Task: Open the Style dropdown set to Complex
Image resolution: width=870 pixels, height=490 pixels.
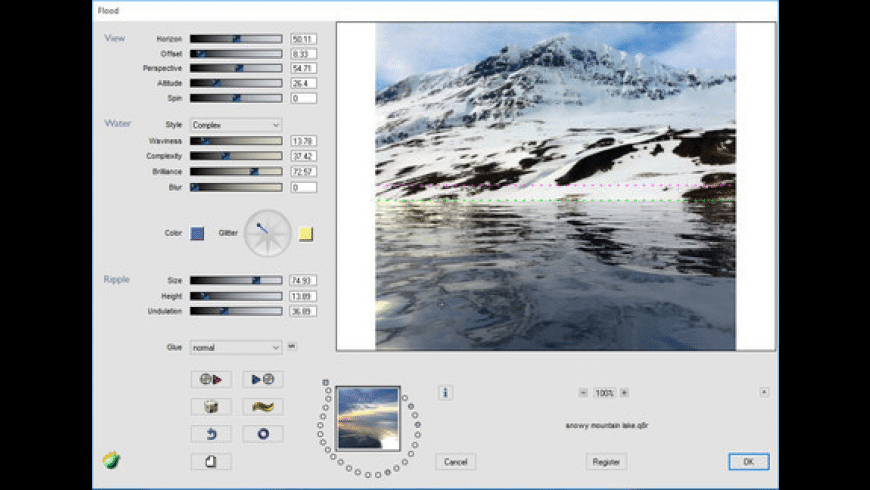Action: point(236,125)
